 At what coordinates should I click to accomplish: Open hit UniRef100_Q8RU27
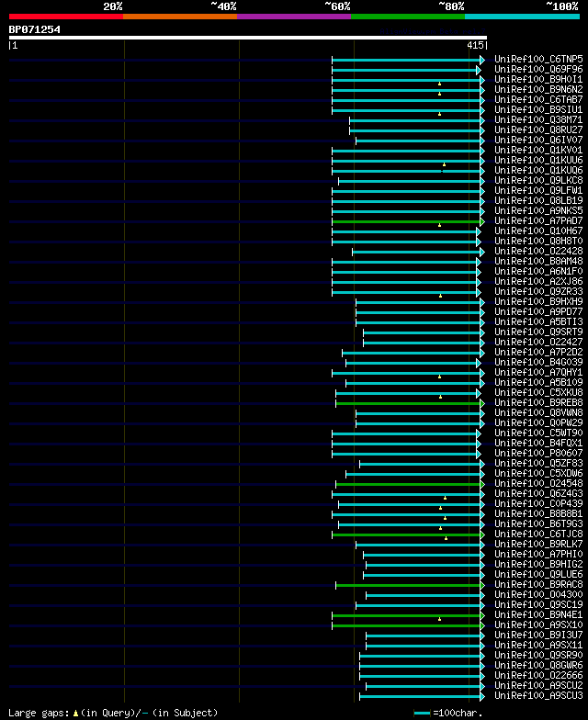tap(538, 130)
